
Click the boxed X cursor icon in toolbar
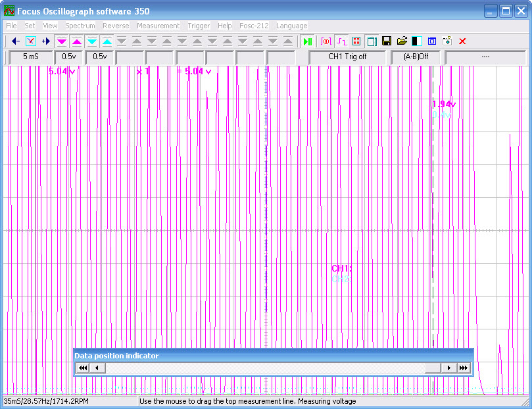(x=31, y=41)
